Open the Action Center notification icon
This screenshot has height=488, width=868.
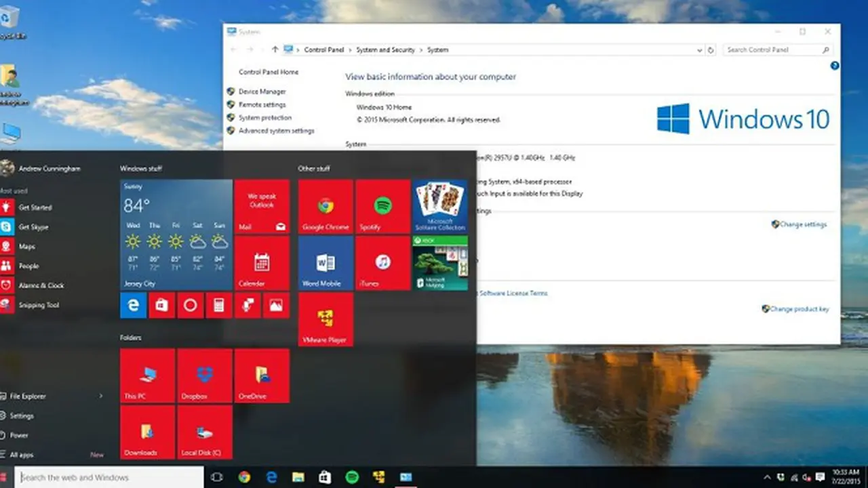(820, 477)
